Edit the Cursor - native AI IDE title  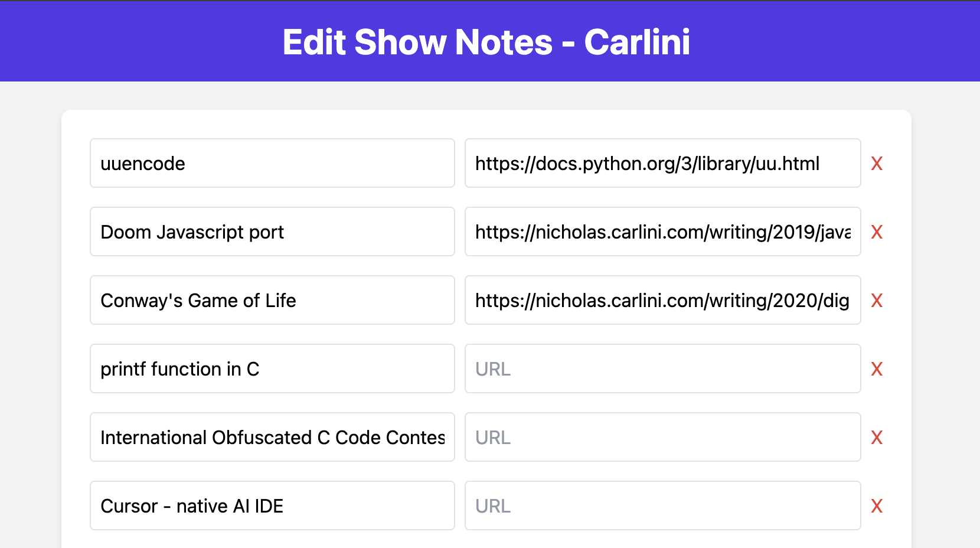[272, 505]
